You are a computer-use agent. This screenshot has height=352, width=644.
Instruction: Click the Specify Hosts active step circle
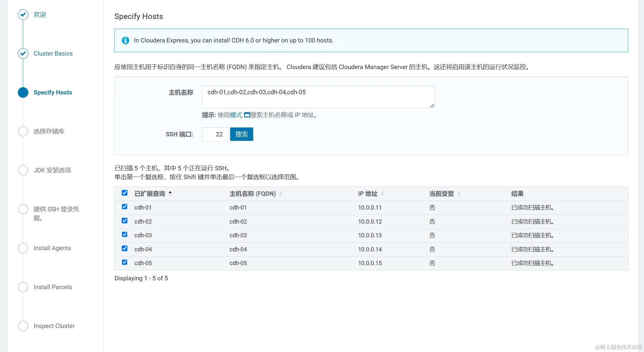pos(23,92)
